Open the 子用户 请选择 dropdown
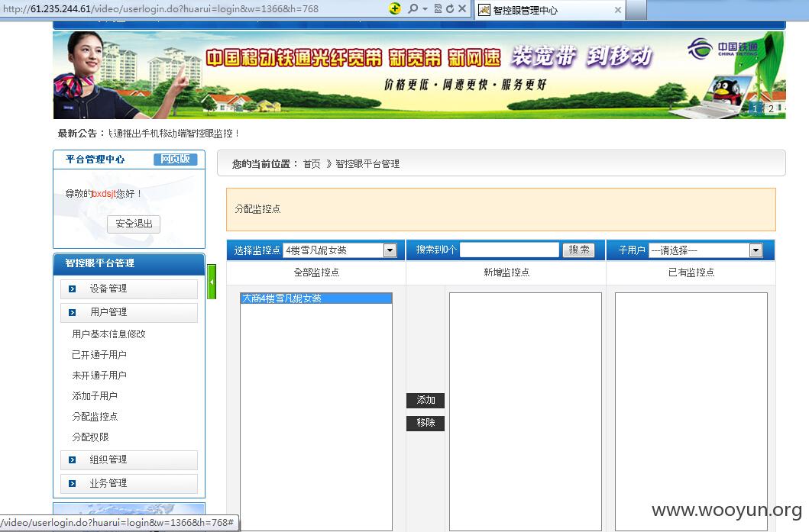This screenshot has width=809, height=532. 705,250
